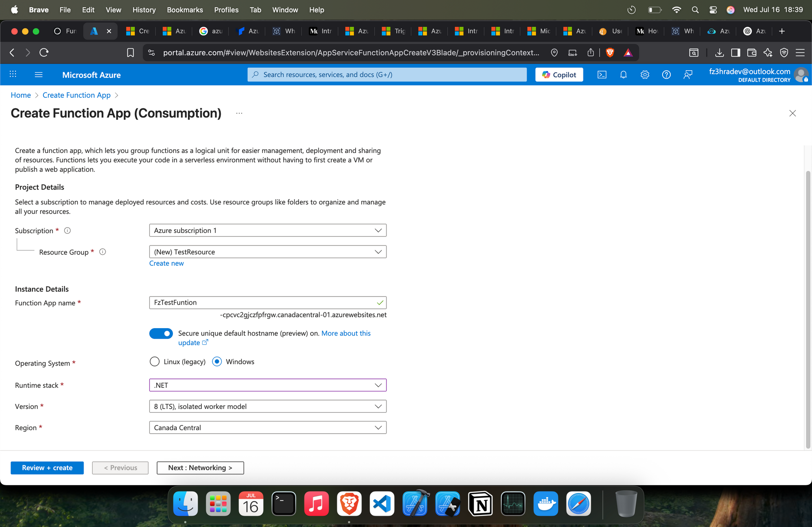Viewport: 812px width, 527px height.
Task: Launch Visual Studio Code from the dock
Action: [x=382, y=503]
